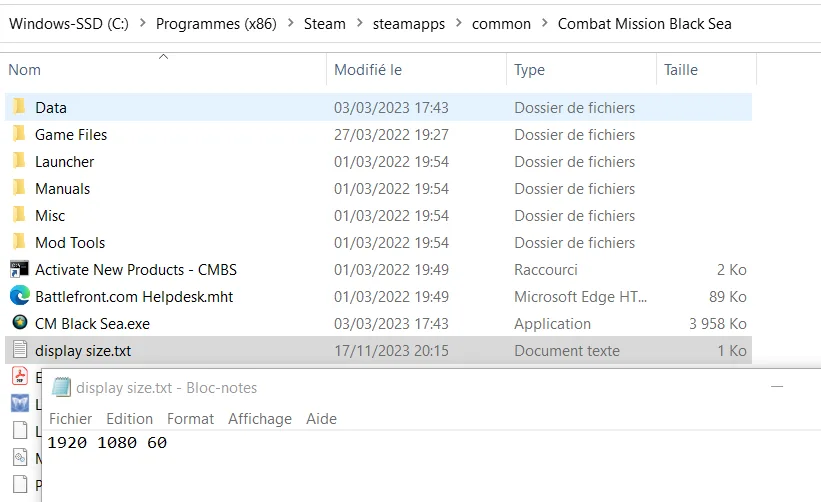The width and height of the screenshot is (821, 502).
Task: Click the CM Black Sea.exe application icon
Action: click(20, 322)
